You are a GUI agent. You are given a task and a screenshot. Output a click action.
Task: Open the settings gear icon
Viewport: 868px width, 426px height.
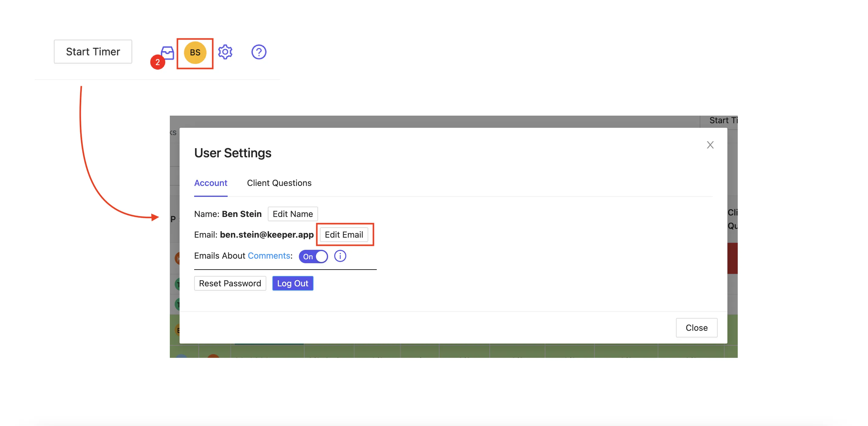(225, 52)
